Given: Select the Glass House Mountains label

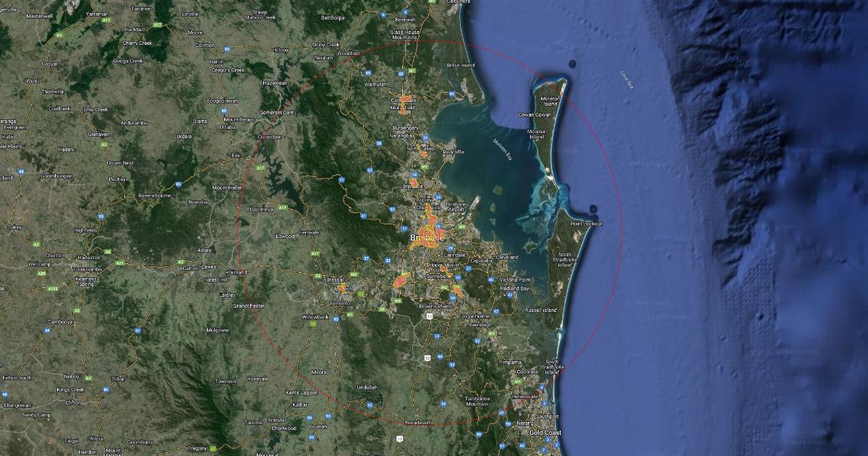Looking at the screenshot, I should 405,35.
